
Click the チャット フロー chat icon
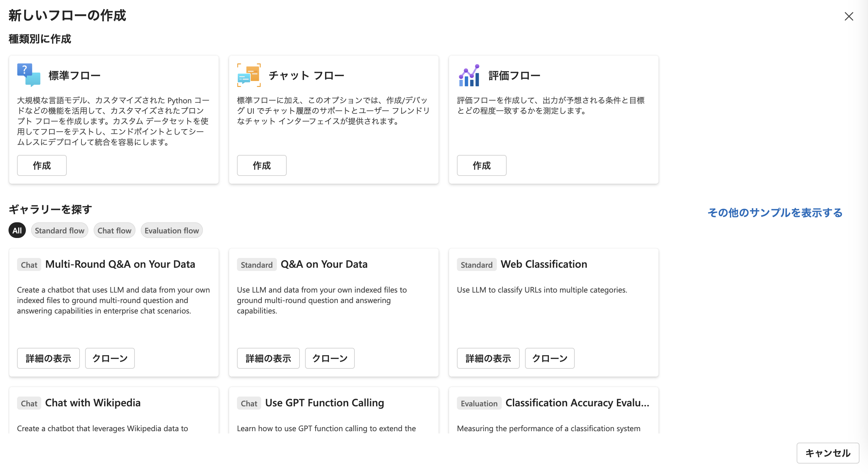249,76
